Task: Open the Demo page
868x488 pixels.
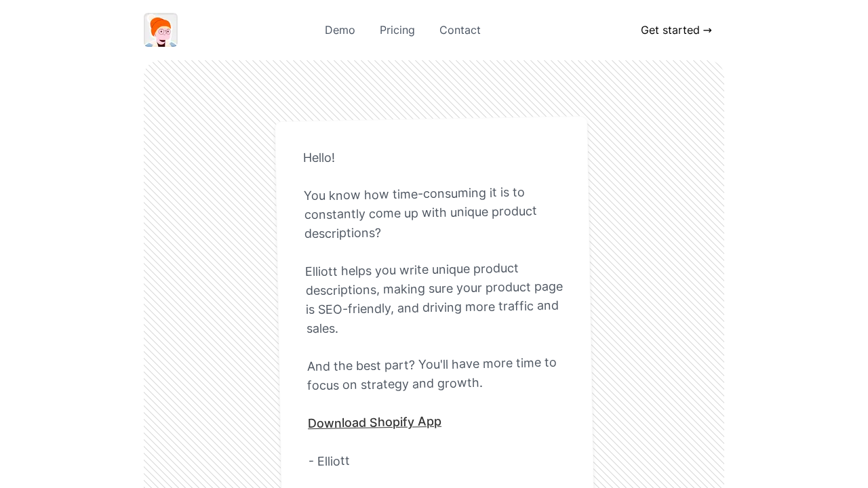Action: click(340, 30)
